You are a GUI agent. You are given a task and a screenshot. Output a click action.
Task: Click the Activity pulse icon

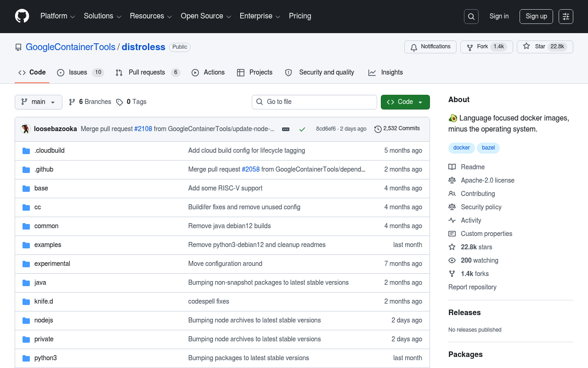(452, 220)
